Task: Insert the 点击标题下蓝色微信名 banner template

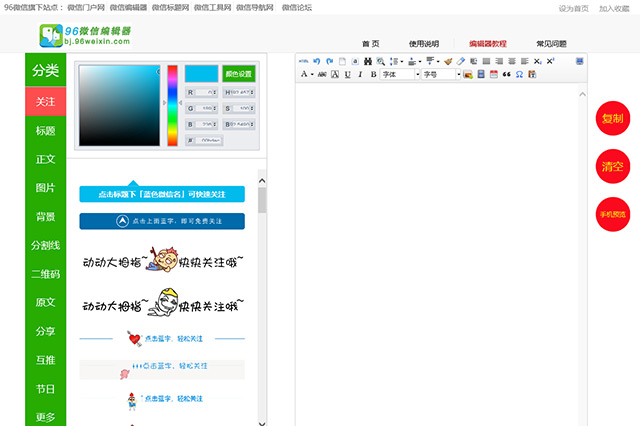Action: [162, 194]
